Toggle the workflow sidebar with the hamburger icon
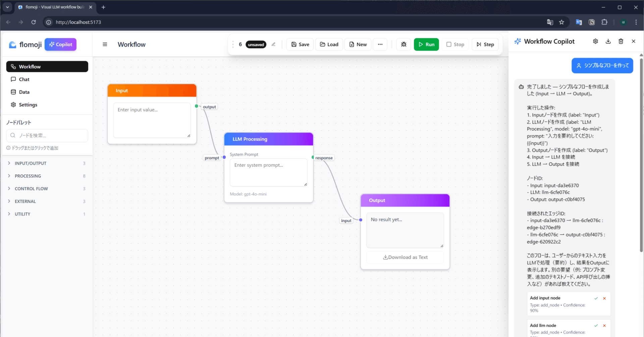 [x=105, y=44]
